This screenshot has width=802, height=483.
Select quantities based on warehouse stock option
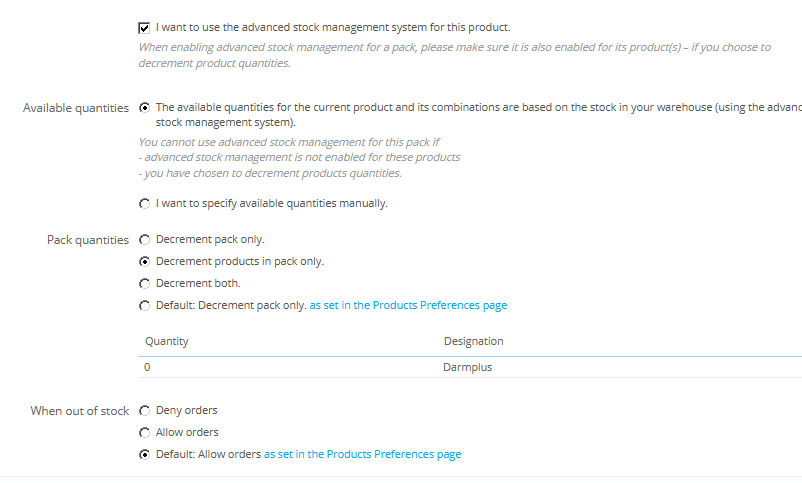click(x=144, y=107)
